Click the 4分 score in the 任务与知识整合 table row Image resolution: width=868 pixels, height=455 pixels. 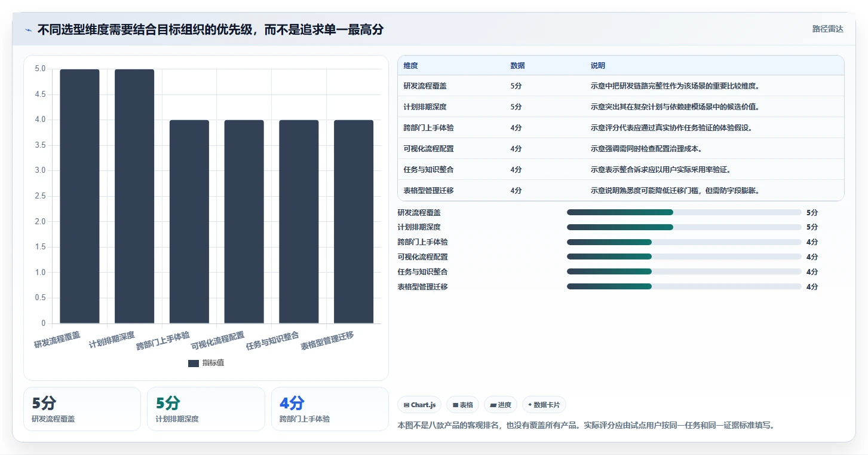coord(516,170)
